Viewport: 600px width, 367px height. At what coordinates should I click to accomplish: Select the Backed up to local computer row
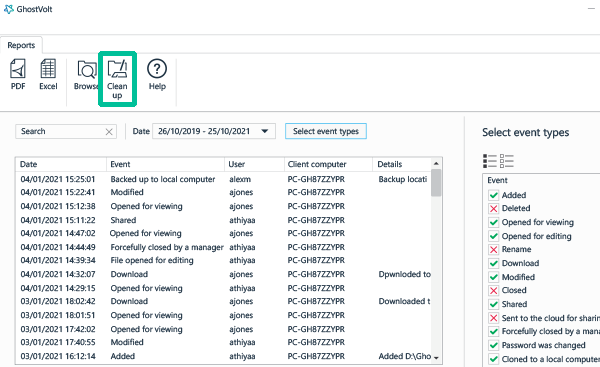coord(223,179)
